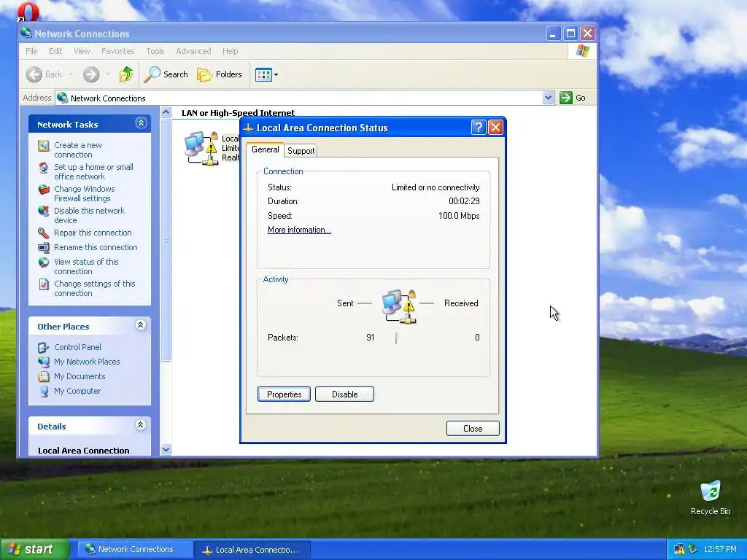
Task: Open the My Computer link
Action: 77,391
